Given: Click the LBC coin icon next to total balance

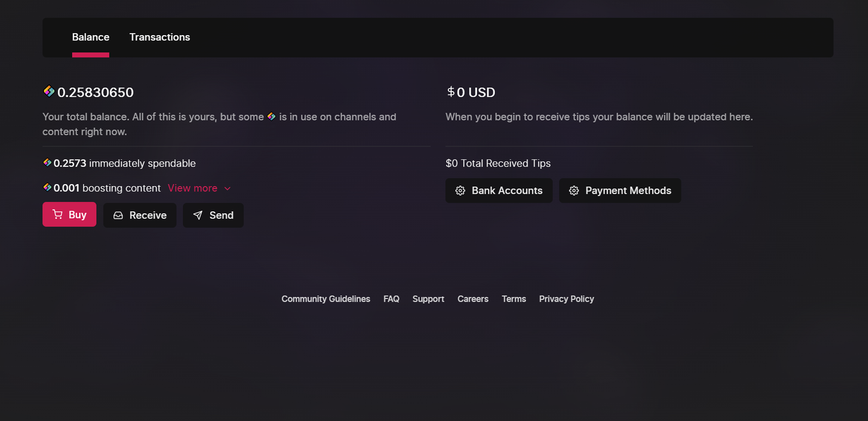Looking at the screenshot, I should point(49,92).
